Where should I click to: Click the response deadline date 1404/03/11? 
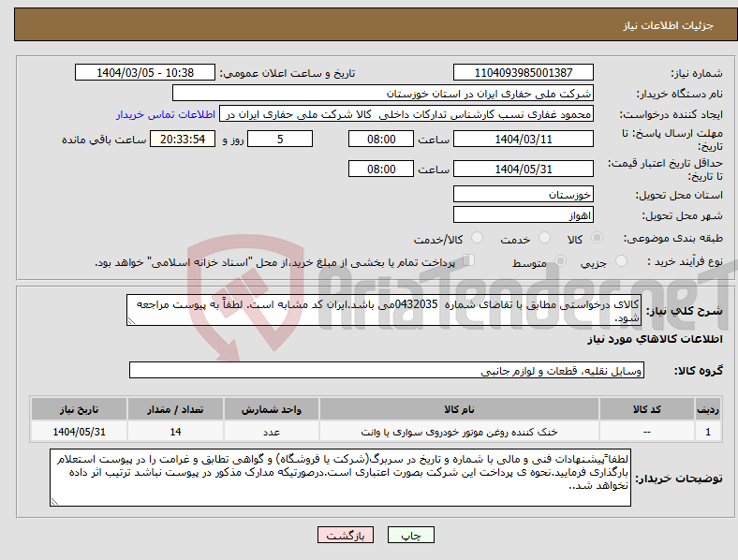[x=524, y=139]
